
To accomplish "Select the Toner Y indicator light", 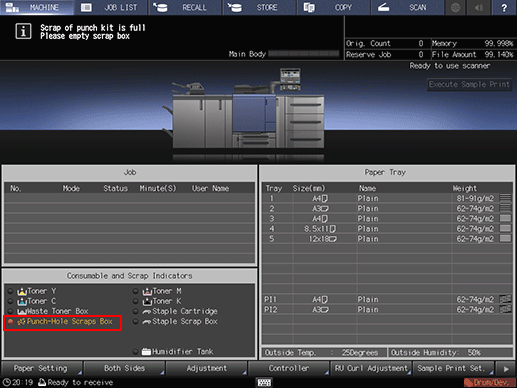I will tap(10, 291).
